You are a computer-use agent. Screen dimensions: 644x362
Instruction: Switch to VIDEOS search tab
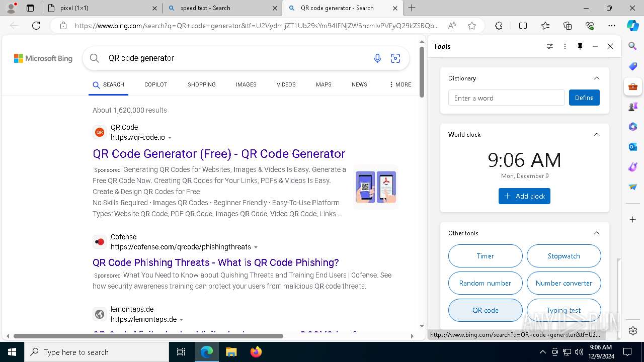286,84
